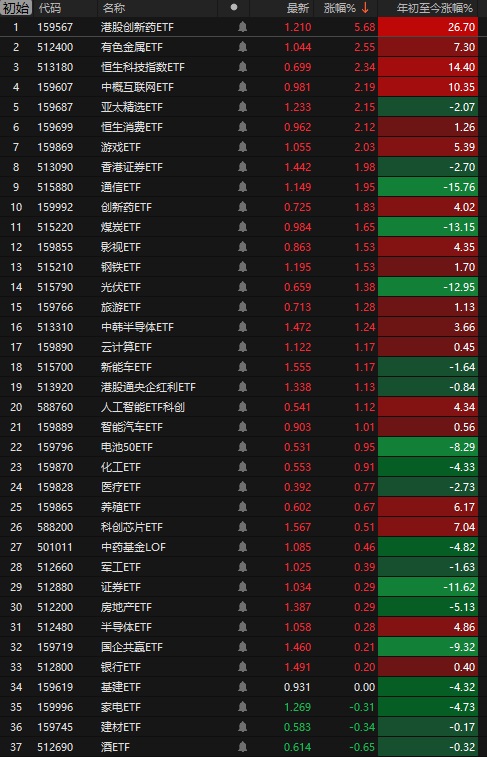The image size is (487, 757).
Task: Toggle alert bell on 酒ETF row
Action: point(242,747)
